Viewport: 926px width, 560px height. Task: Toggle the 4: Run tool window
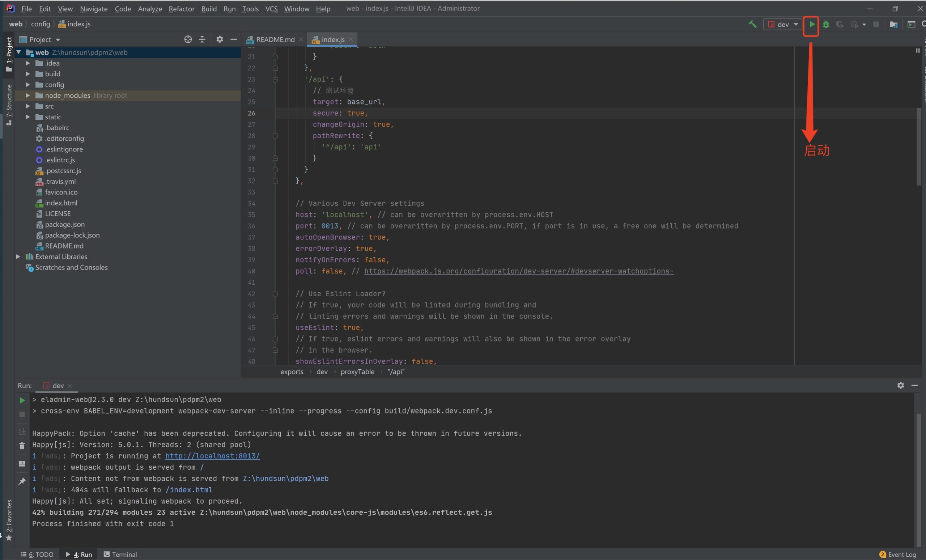pos(79,554)
